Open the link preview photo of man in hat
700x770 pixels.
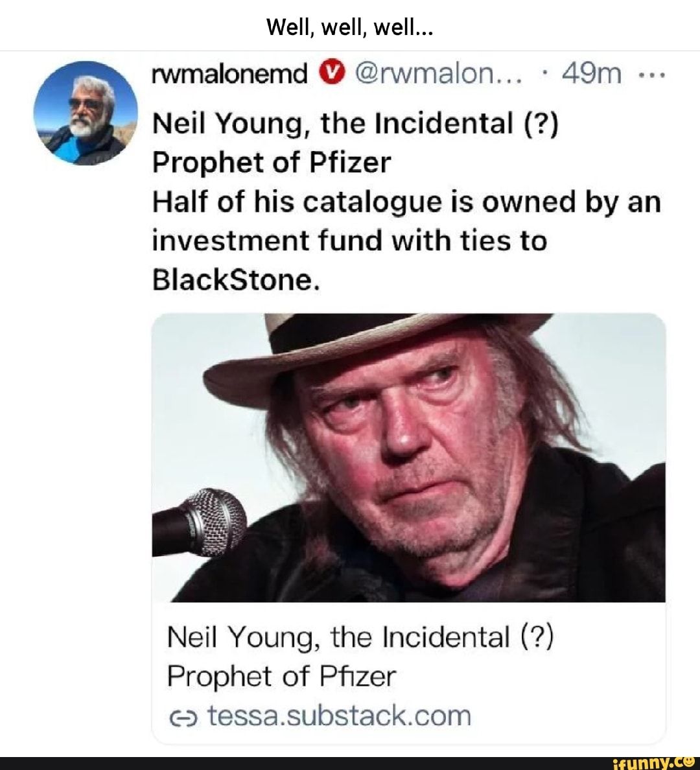(409, 458)
